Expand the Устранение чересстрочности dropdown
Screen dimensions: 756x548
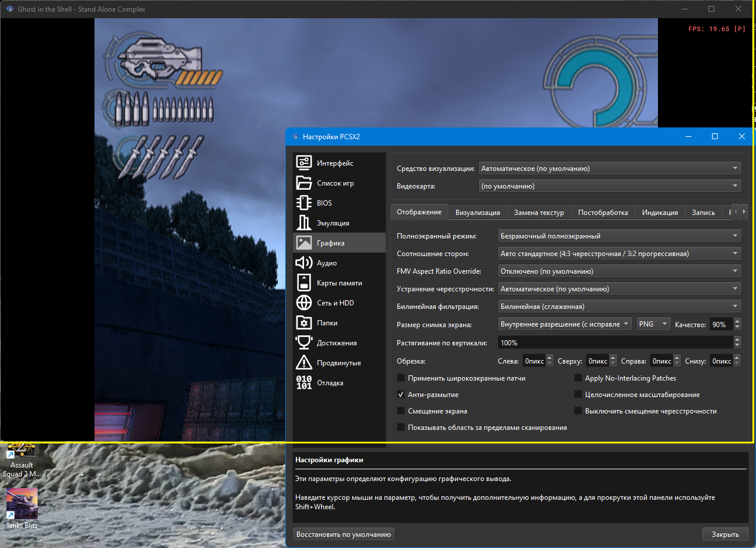tap(619, 289)
